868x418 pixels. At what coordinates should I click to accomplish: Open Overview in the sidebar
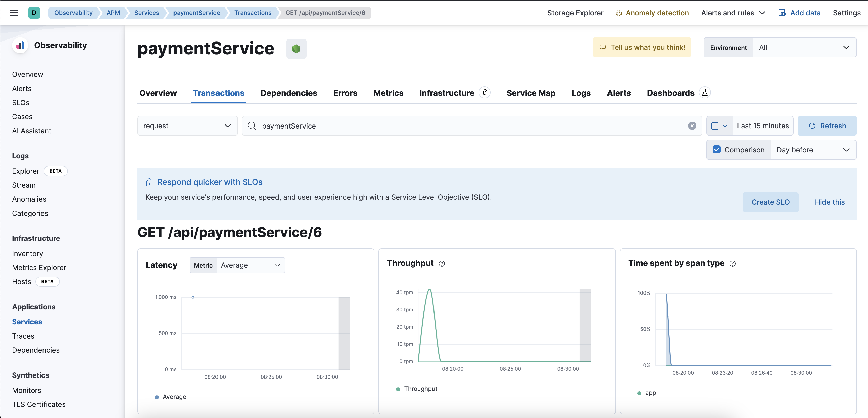coord(28,74)
